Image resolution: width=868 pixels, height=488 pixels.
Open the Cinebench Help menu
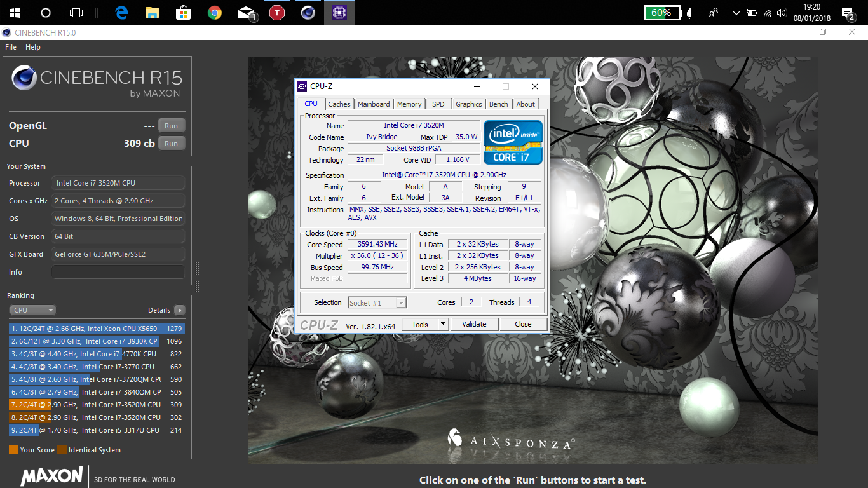[x=33, y=47]
